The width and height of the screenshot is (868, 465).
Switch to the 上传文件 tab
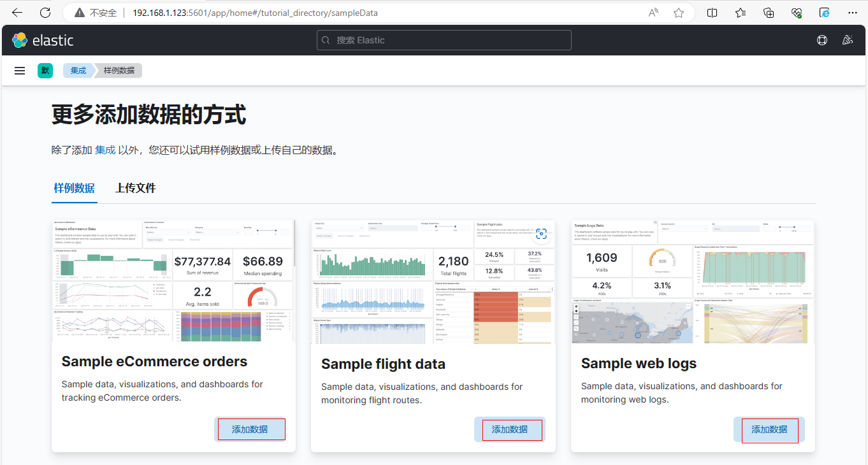click(135, 188)
